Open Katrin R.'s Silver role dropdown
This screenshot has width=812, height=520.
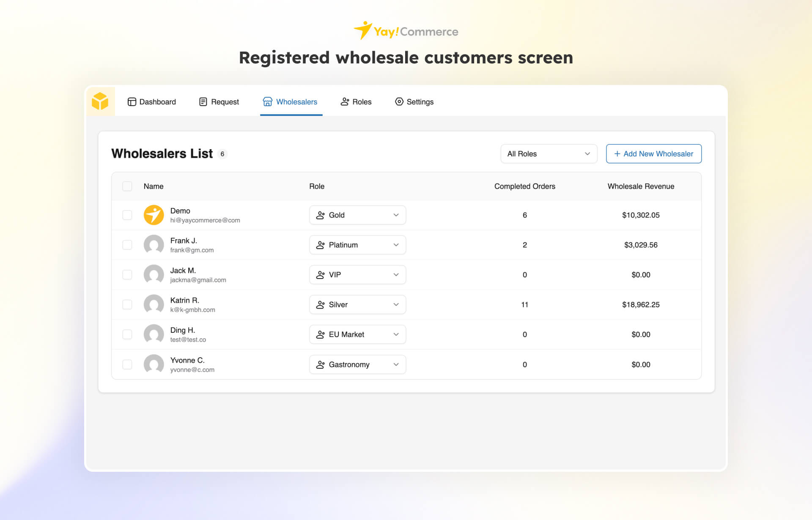click(357, 305)
